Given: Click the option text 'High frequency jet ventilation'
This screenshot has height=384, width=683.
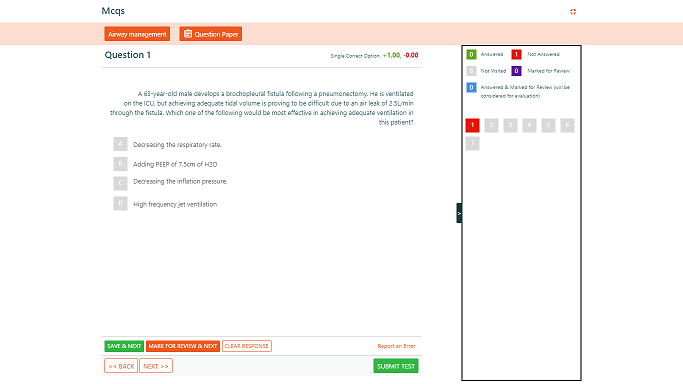Looking at the screenshot, I should tap(175, 204).
